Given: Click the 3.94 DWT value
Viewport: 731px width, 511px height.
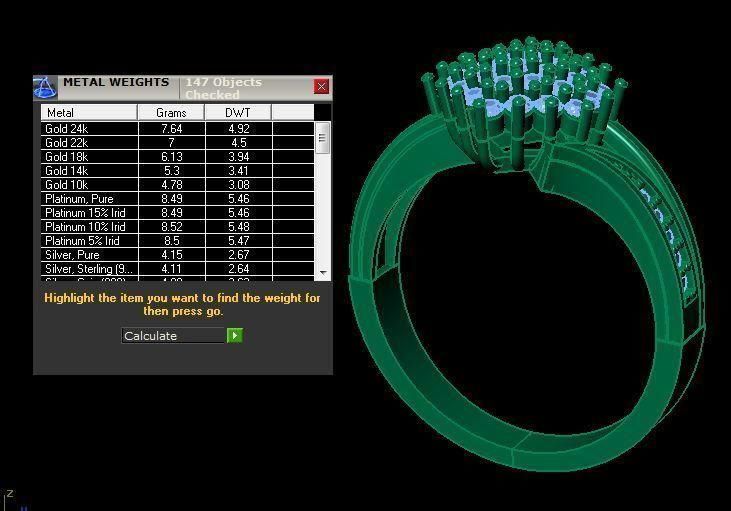Looking at the screenshot, I should coord(239,157).
